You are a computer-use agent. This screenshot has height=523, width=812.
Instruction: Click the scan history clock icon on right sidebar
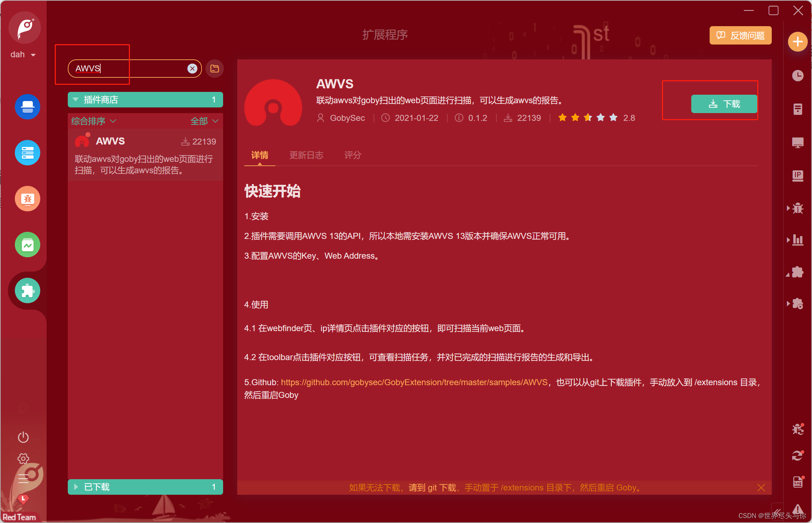point(798,75)
